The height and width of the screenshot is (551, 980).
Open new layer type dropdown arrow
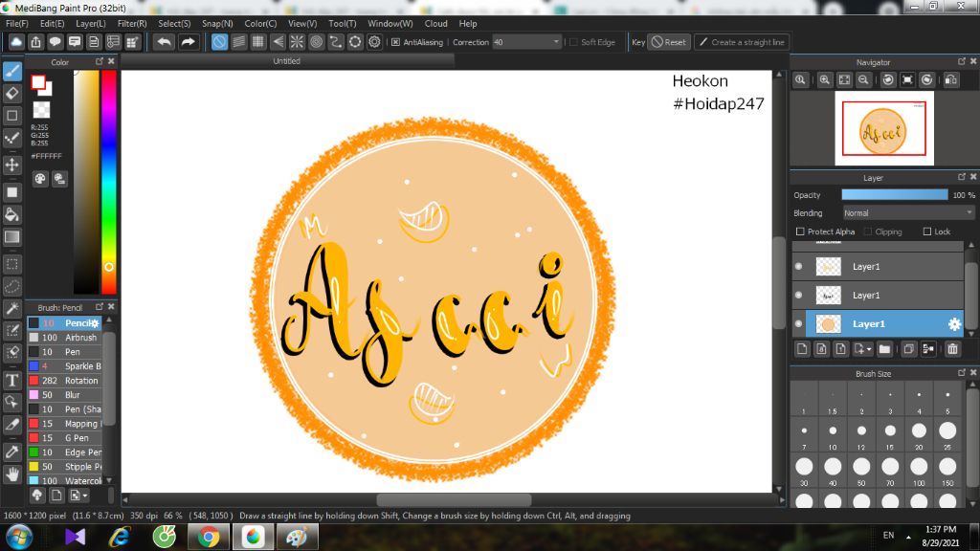click(869, 349)
